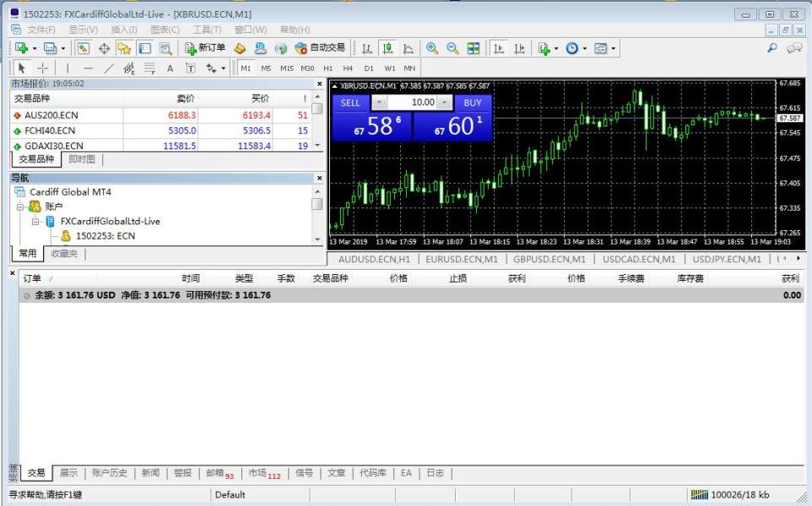Select the draw trendline tool
The width and height of the screenshot is (812, 506).
(109, 68)
